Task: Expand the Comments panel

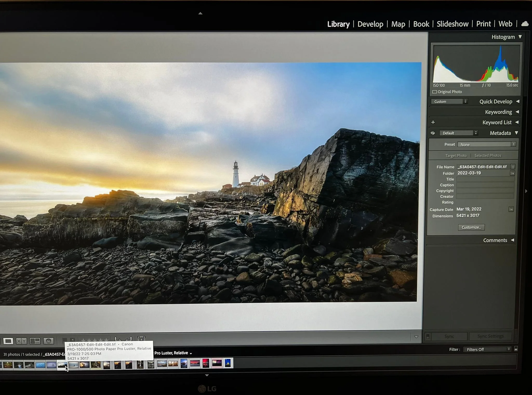Action: pyautogui.click(x=512, y=240)
